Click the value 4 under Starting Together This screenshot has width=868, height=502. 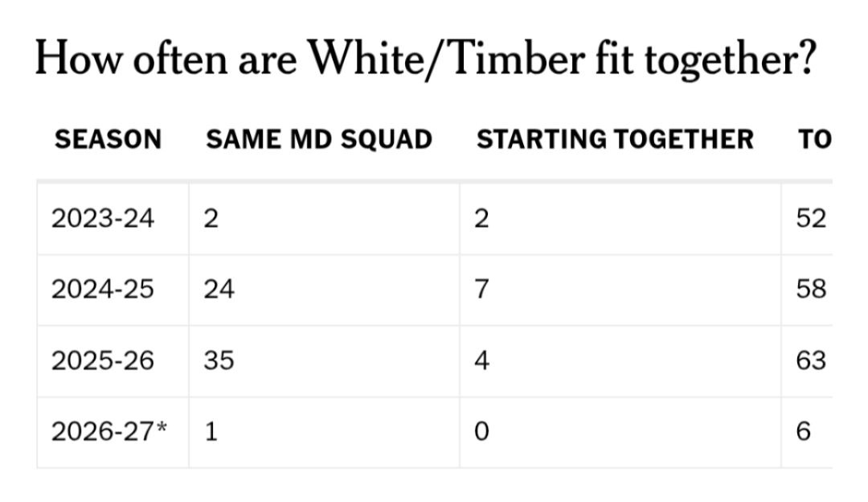pos(481,360)
